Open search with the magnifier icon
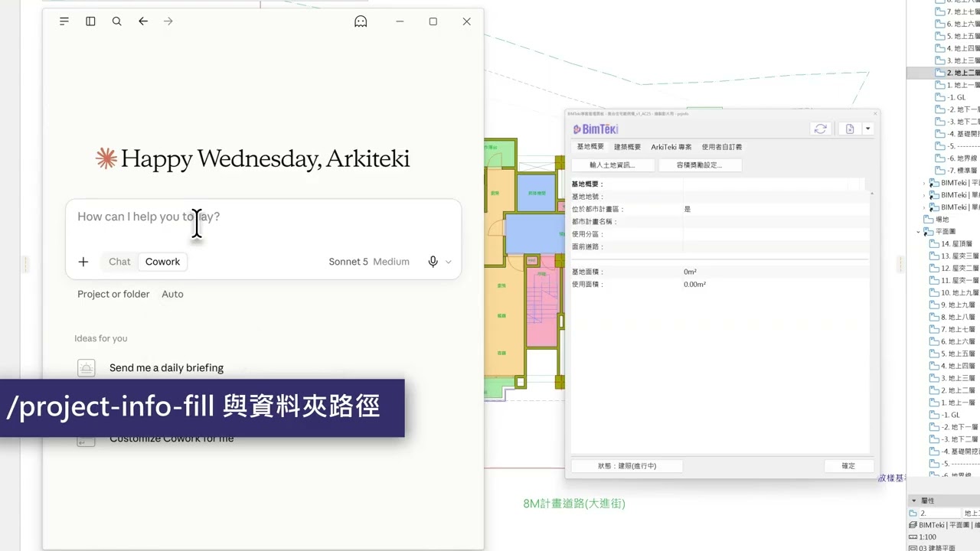The image size is (980, 551). click(116, 21)
